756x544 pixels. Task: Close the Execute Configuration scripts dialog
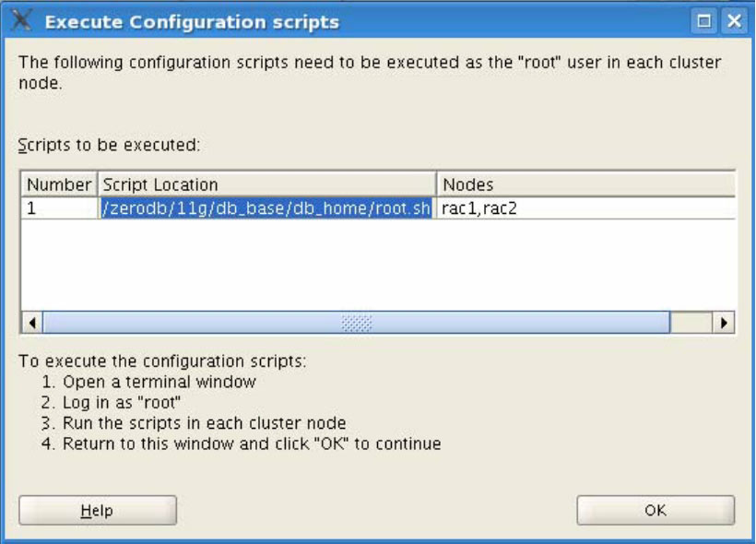(x=733, y=21)
